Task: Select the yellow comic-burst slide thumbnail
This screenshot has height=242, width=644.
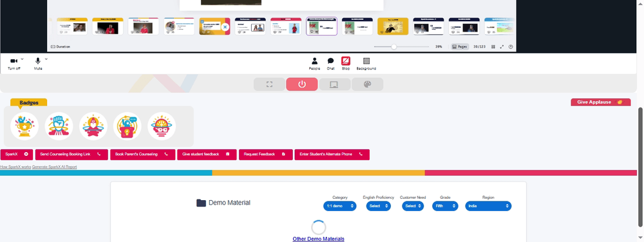Action: 393,26
